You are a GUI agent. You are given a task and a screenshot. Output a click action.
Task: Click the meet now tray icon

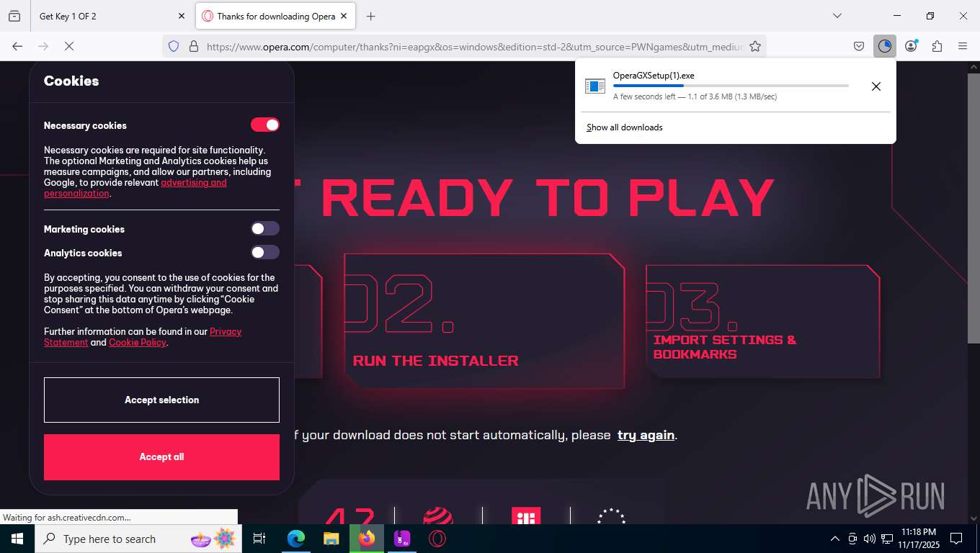coord(852,539)
